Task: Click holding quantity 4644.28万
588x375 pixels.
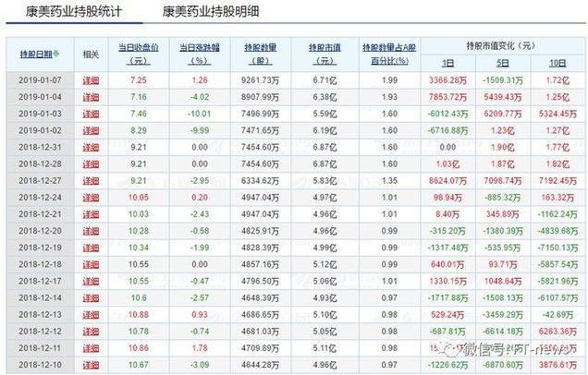Action: click(260, 365)
